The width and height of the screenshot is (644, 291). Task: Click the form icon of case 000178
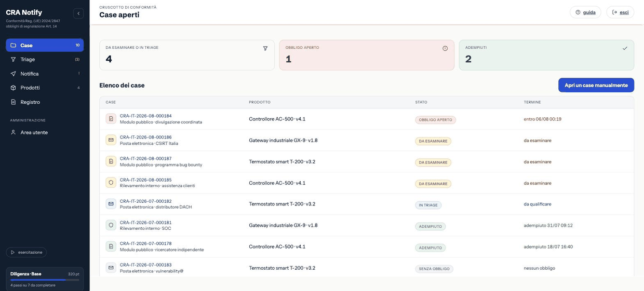pyautogui.click(x=111, y=247)
